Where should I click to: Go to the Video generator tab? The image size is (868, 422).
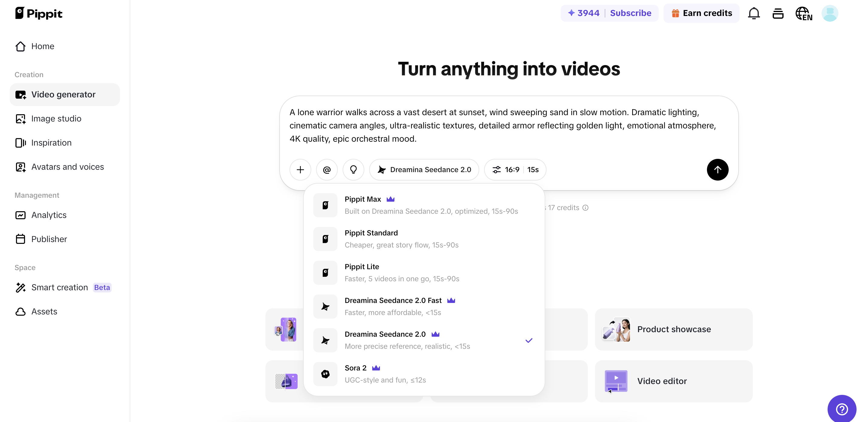[63, 94]
